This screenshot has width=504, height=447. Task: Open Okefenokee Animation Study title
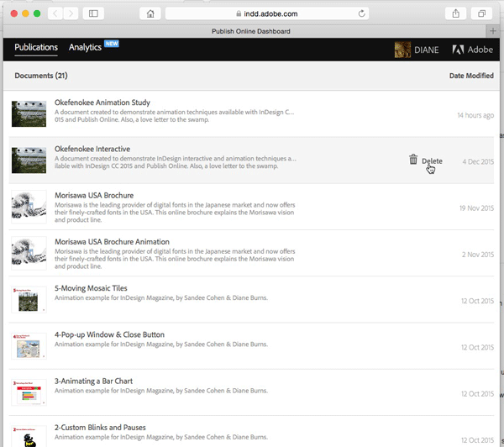coord(102,103)
